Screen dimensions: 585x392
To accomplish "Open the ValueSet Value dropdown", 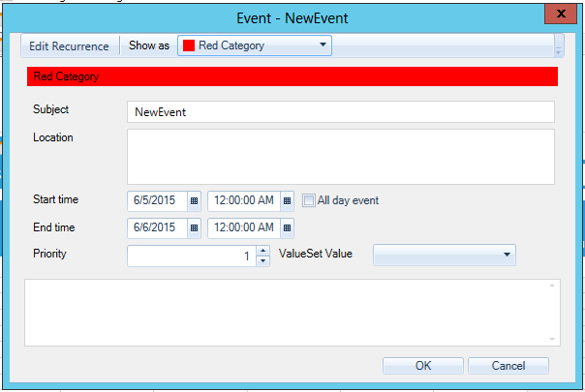I will (x=507, y=255).
